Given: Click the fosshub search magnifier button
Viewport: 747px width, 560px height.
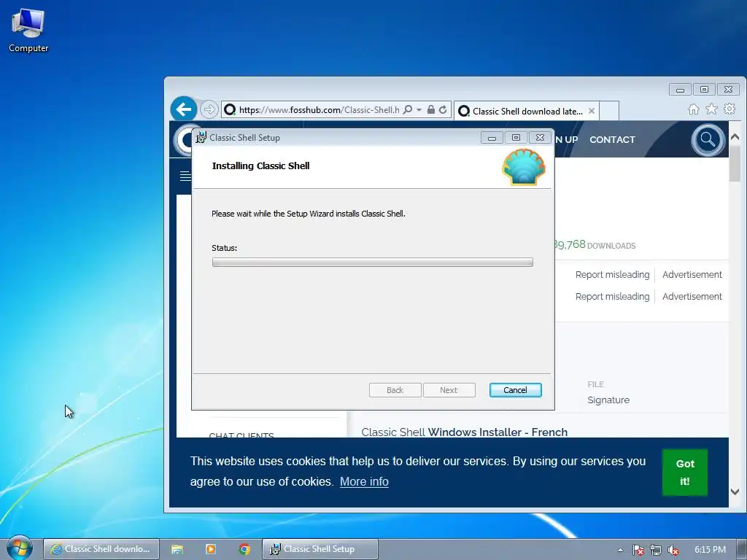Looking at the screenshot, I should pos(708,140).
